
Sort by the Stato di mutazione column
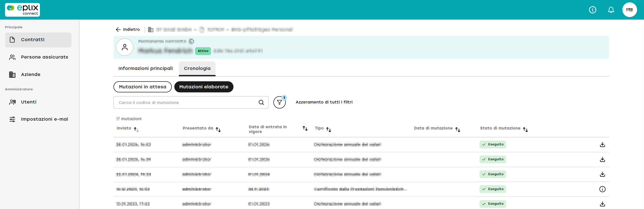pyautogui.click(x=526, y=129)
